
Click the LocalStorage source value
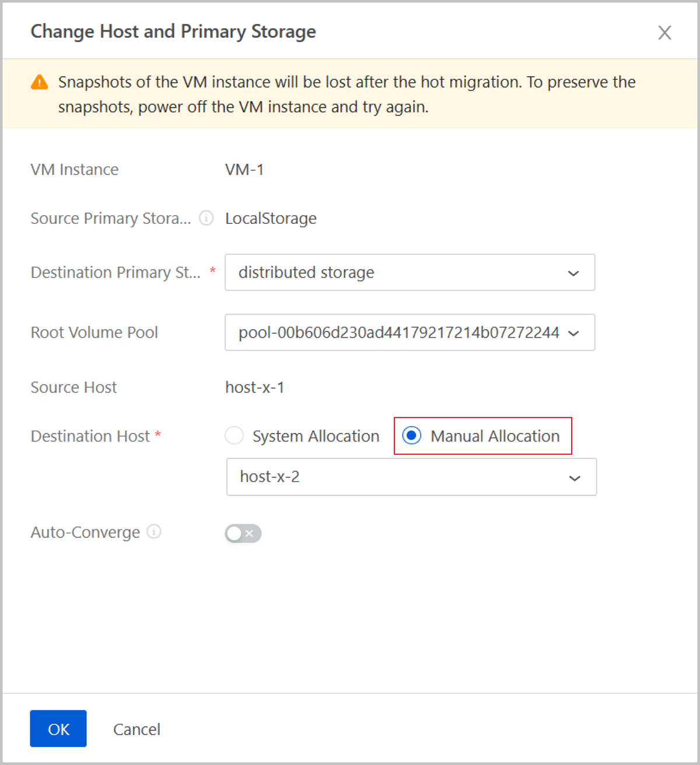coord(271,219)
